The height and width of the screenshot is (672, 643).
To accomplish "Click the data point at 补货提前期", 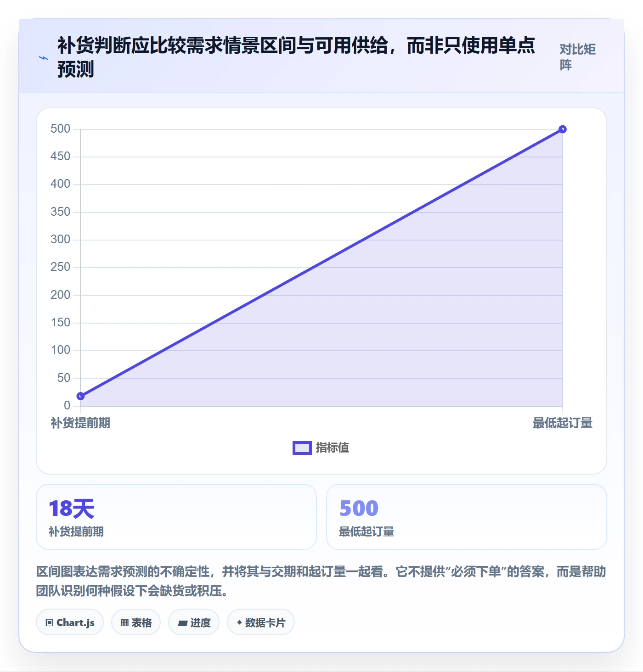I will tap(80, 396).
